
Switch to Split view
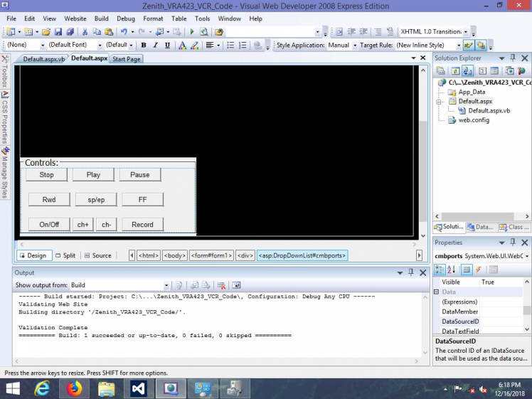point(65,255)
